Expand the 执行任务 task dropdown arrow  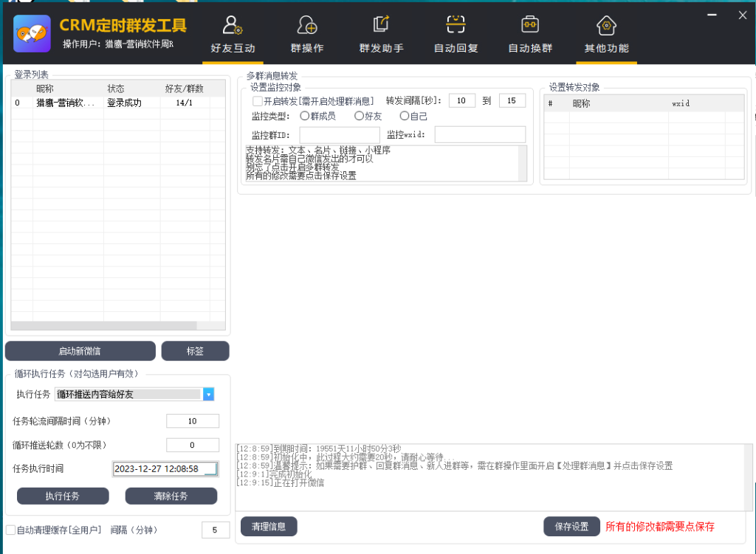coord(208,395)
